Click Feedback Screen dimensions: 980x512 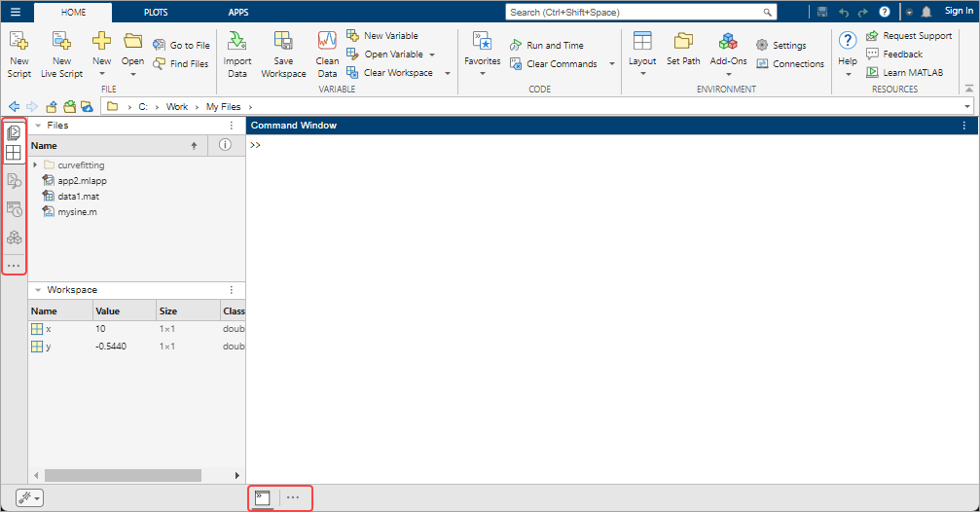894,55
